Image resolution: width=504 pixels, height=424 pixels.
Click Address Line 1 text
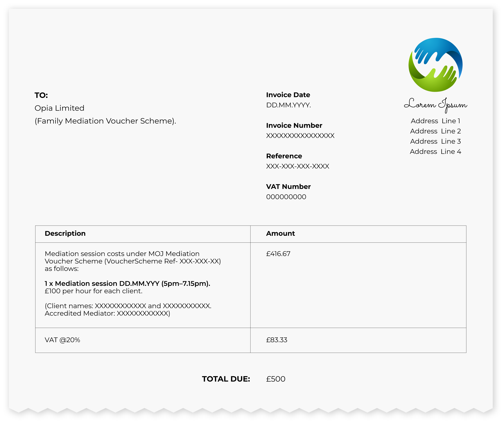435,121
